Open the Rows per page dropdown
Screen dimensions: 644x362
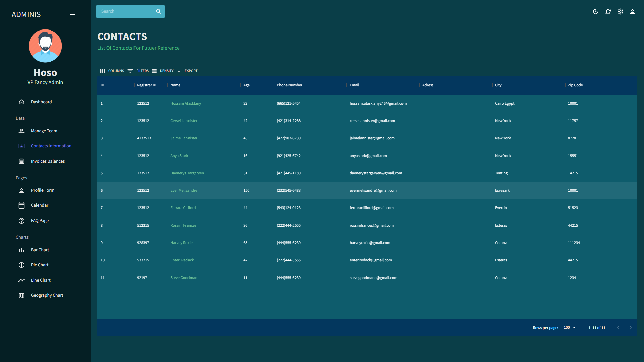click(569, 327)
